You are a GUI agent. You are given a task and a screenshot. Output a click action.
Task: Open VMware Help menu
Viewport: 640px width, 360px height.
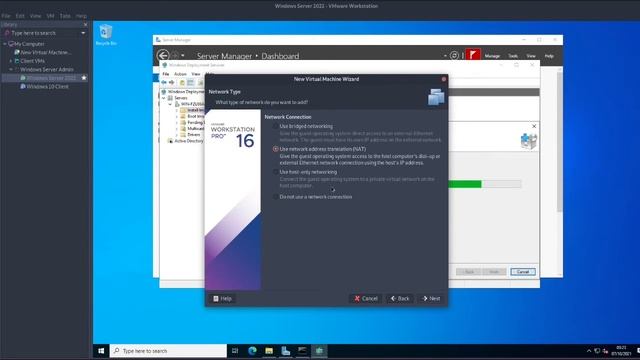pyautogui.click(x=81, y=16)
